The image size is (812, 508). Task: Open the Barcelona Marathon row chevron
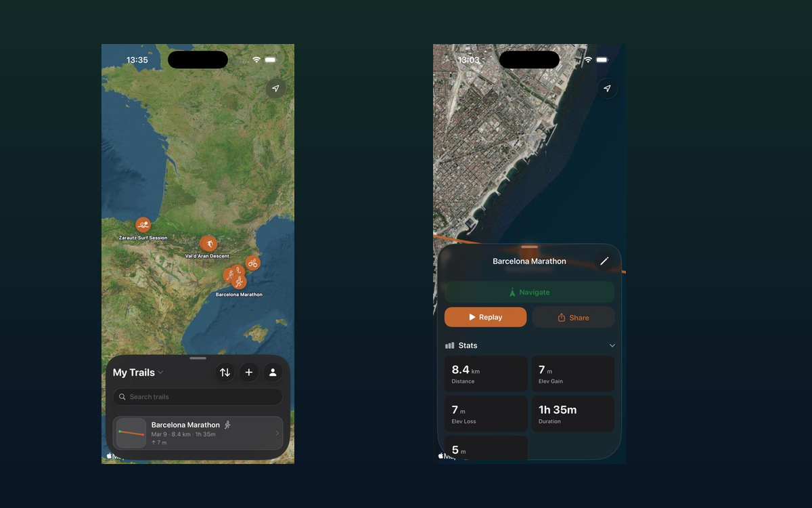click(x=277, y=433)
